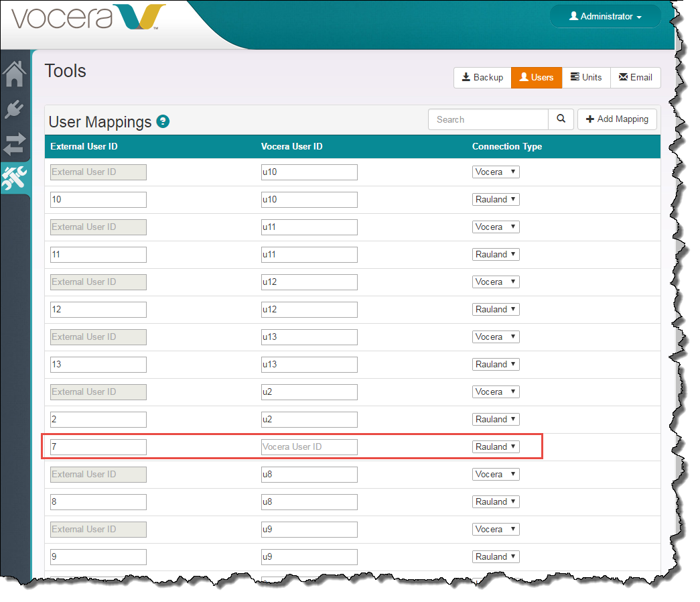Open Rauland dropdown for external ID 11
Image resolution: width=700 pixels, height=602 pixels.
pyautogui.click(x=496, y=254)
